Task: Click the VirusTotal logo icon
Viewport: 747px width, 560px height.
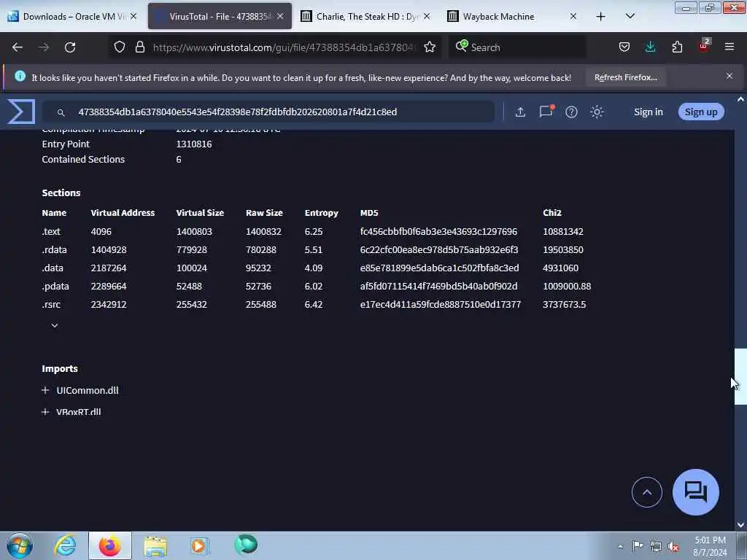Action: click(21, 112)
